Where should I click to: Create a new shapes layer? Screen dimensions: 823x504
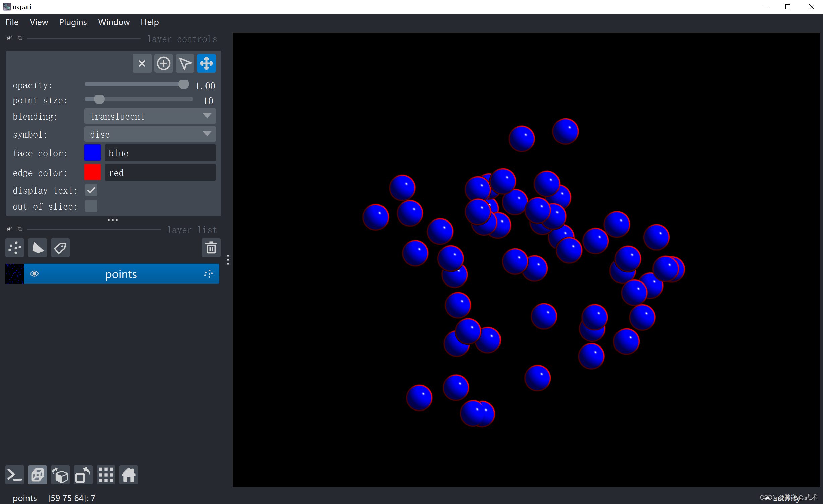coord(38,248)
